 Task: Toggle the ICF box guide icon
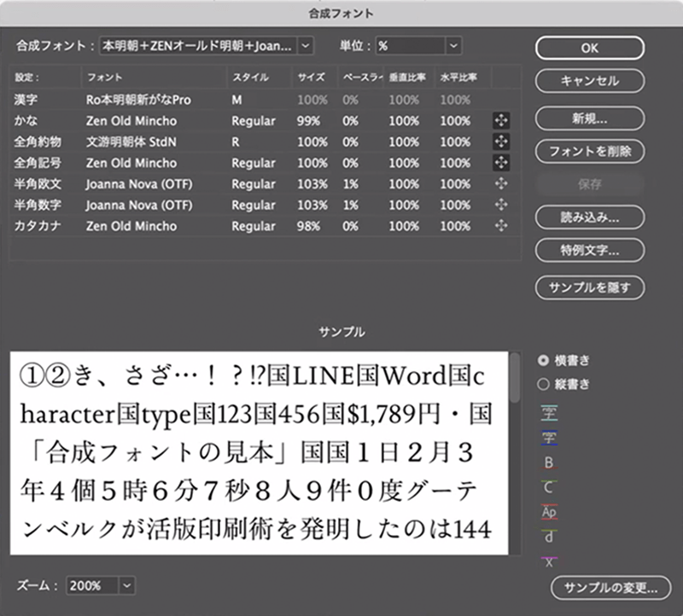click(549, 437)
